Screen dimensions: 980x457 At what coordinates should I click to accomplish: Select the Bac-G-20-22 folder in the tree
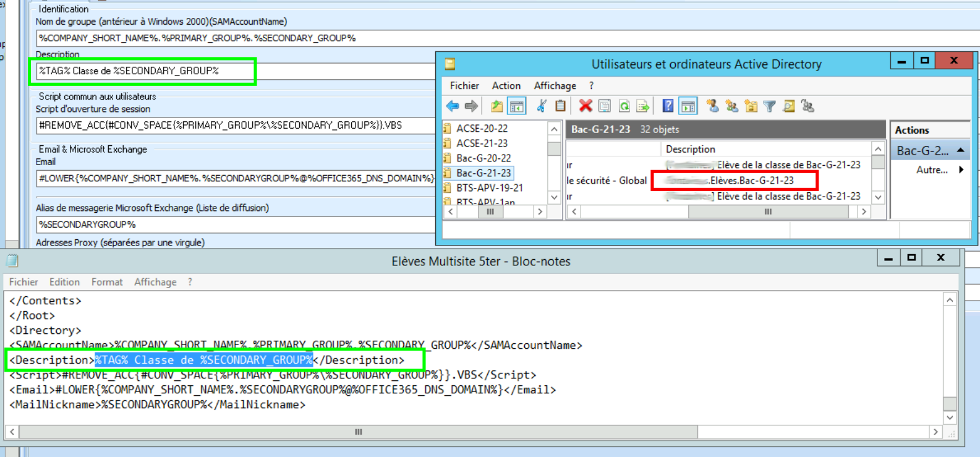[484, 158]
